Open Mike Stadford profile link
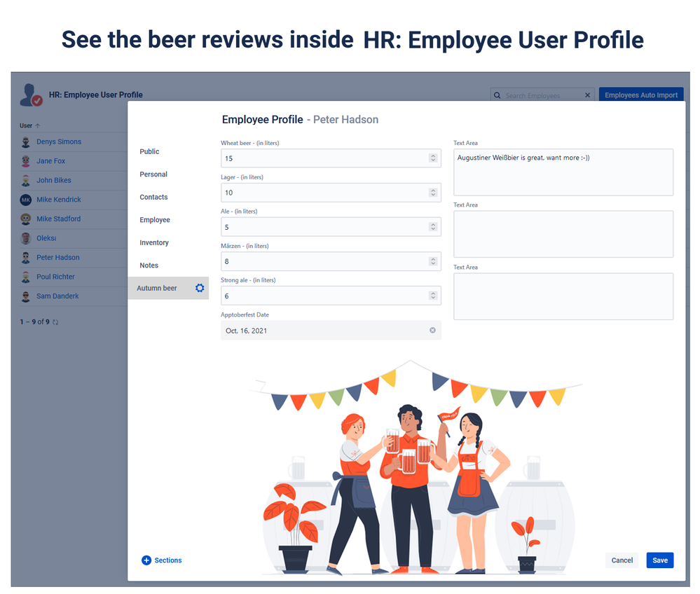This screenshot has height=594, width=700. pos(58,219)
